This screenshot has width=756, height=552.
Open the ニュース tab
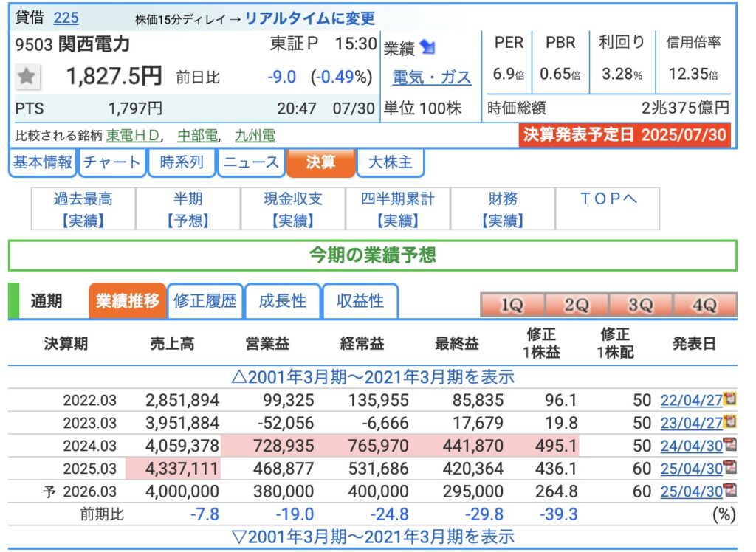(x=251, y=162)
